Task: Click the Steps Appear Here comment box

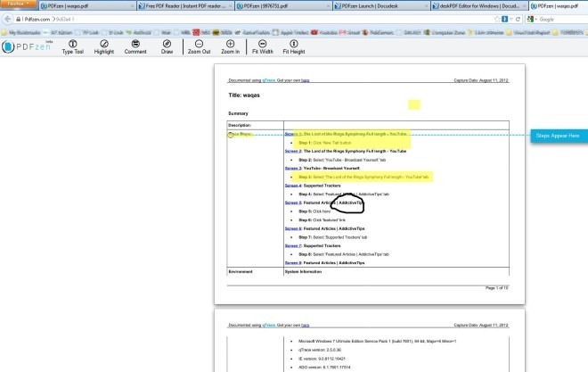Action: click(559, 136)
